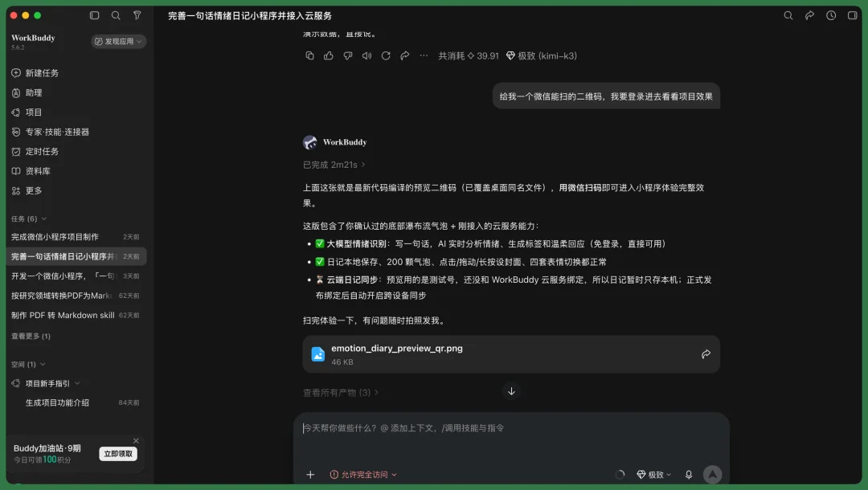The height and width of the screenshot is (490, 868).
Task: Open 项目 in sidebar
Action: pos(27,112)
